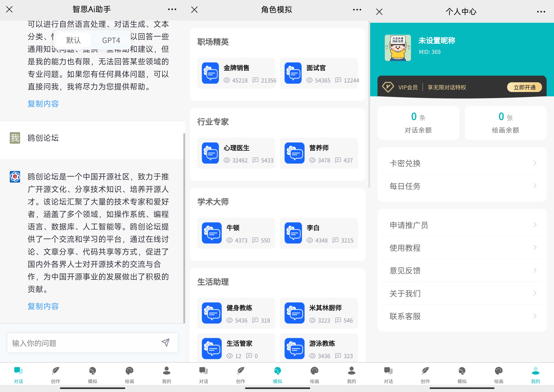
Task: Open more options in 个人中心 header
Action: click(x=541, y=12)
